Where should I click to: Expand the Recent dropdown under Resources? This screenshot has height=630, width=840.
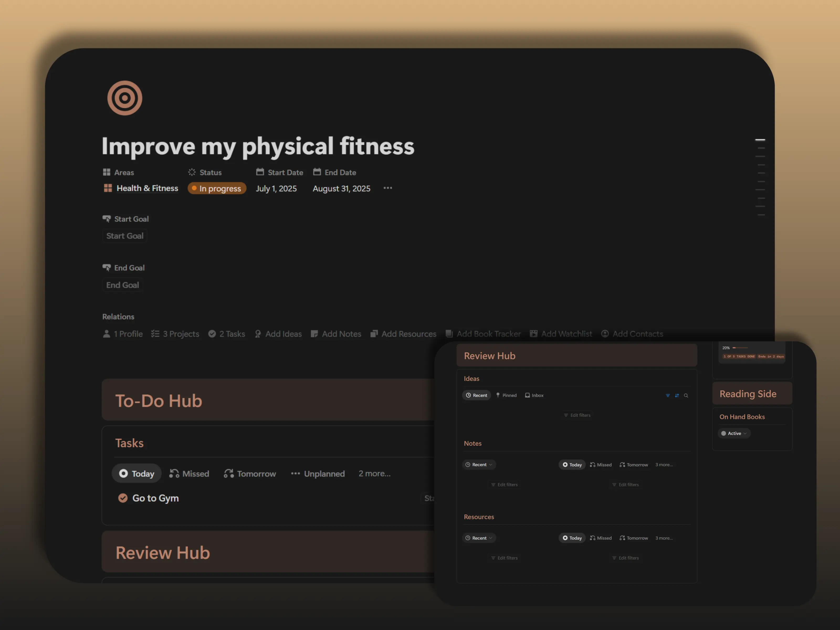[479, 538]
